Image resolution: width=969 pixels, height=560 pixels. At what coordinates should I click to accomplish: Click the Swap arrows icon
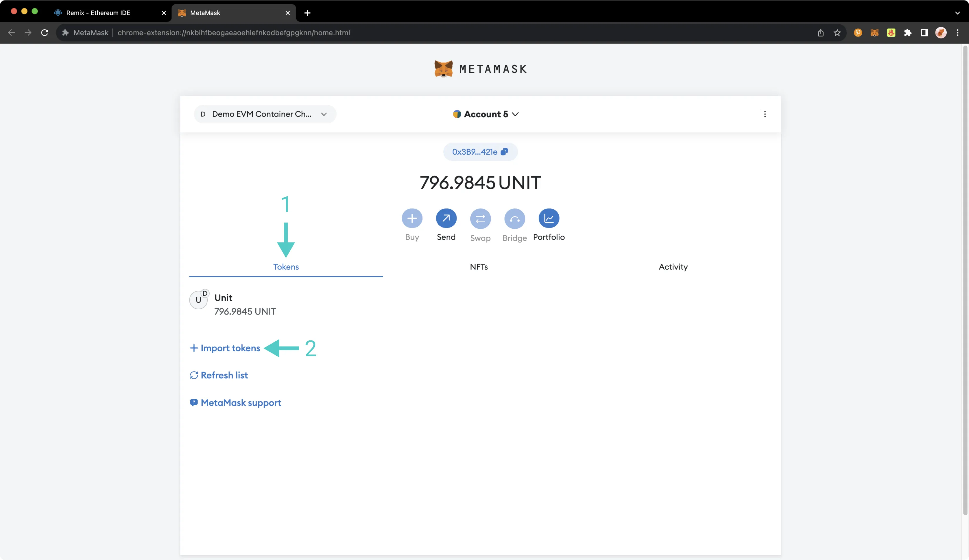click(480, 219)
